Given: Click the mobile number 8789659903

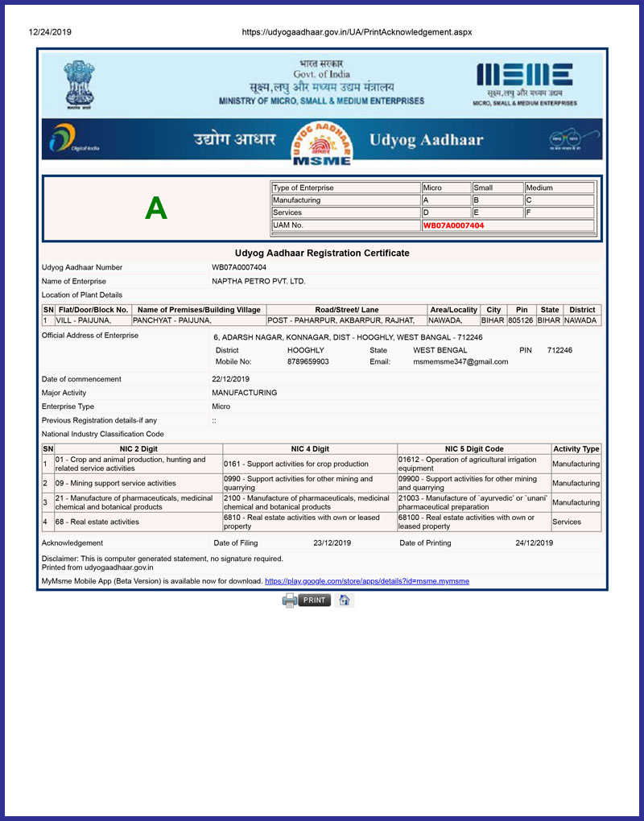Looking at the screenshot, I should click(308, 362).
